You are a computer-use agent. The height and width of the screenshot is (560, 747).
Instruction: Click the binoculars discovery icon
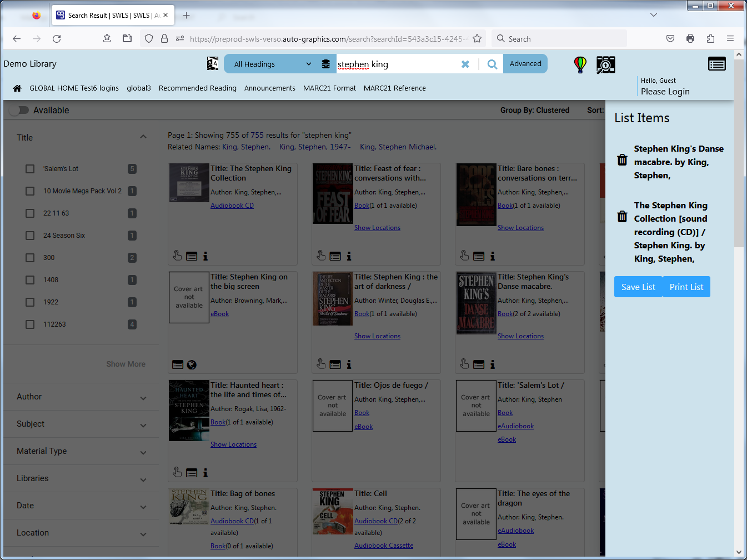pos(606,64)
